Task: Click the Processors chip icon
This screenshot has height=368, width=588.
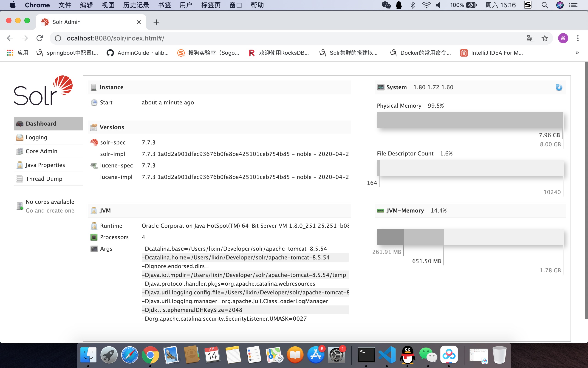Action: pos(94,237)
